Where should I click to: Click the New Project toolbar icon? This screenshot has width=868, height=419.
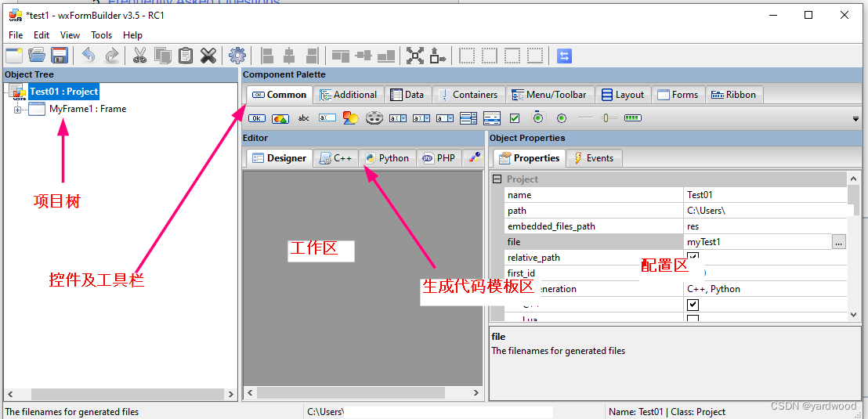tap(14, 56)
